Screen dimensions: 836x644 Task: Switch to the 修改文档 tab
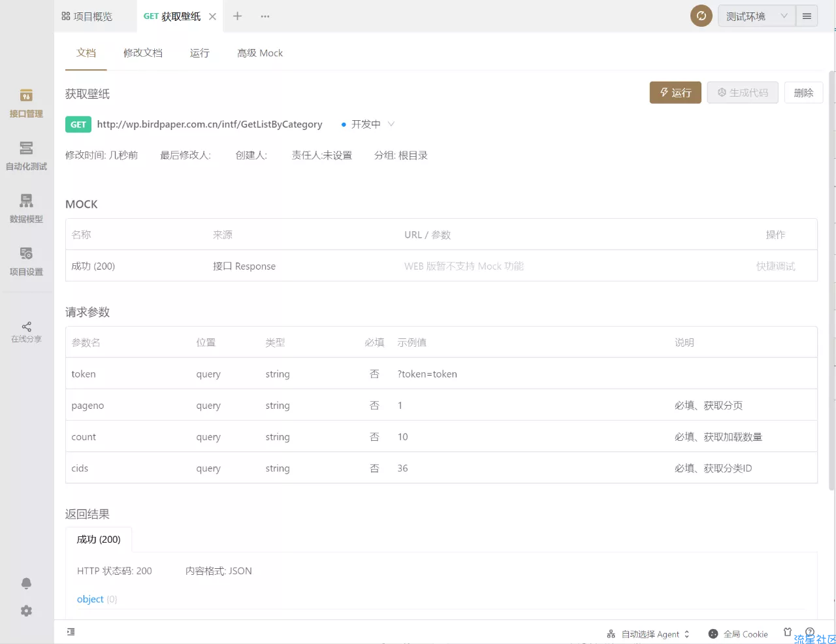tap(143, 53)
